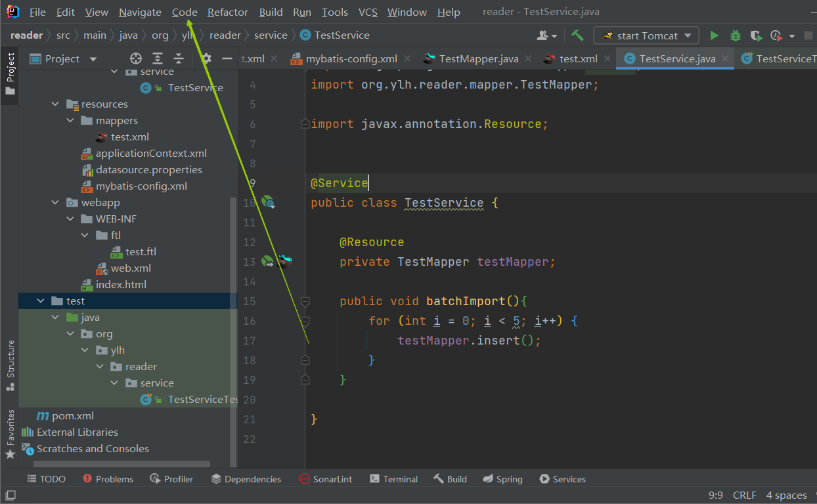Screen dimensions: 817x504
Task: Open Project view selector dropdown
Action: [x=63, y=58]
